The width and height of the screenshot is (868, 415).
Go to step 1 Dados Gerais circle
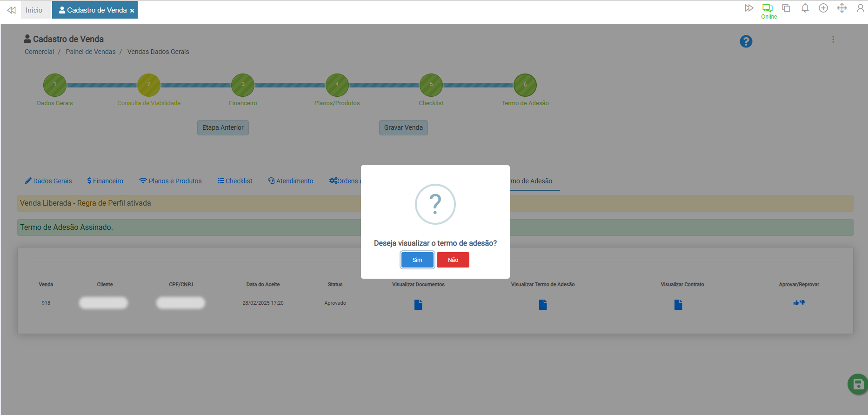[x=55, y=85]
